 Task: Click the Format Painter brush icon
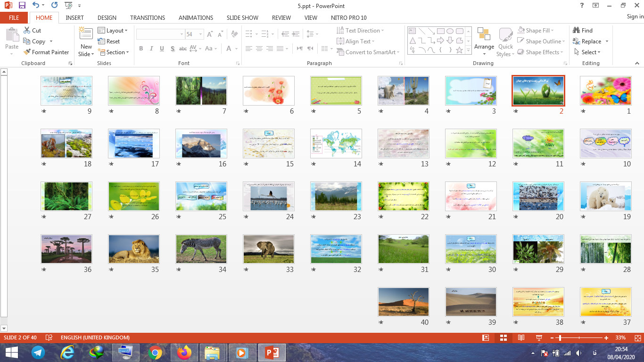(x=27, y=52)
